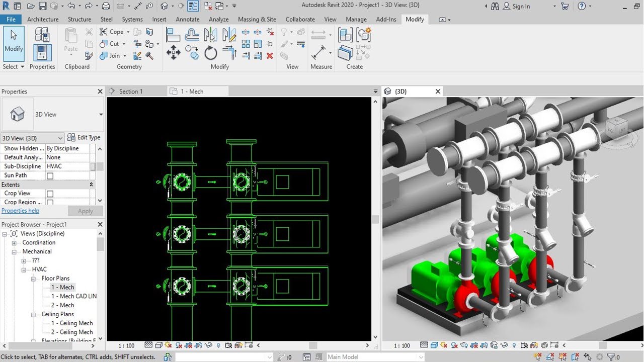The image size is (644, 362).
Task: Open the 3D View: {3D} instance dropdown
Action: [x=33, y=138]
